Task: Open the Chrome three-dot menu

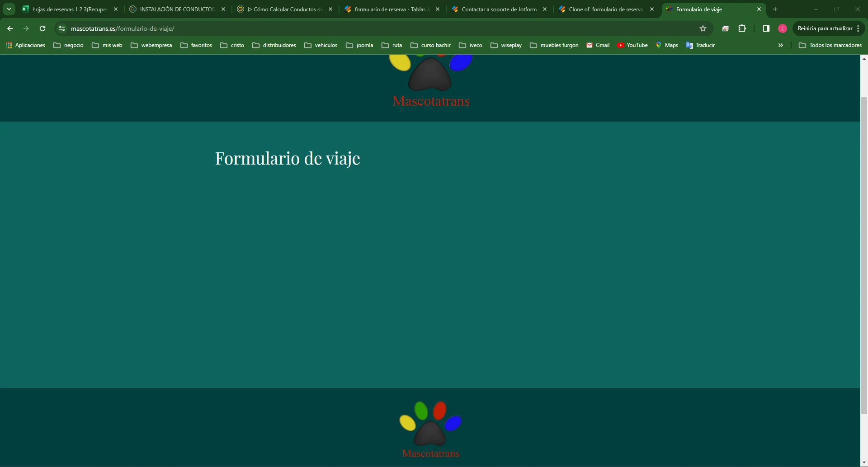Action: click(859, 28)
